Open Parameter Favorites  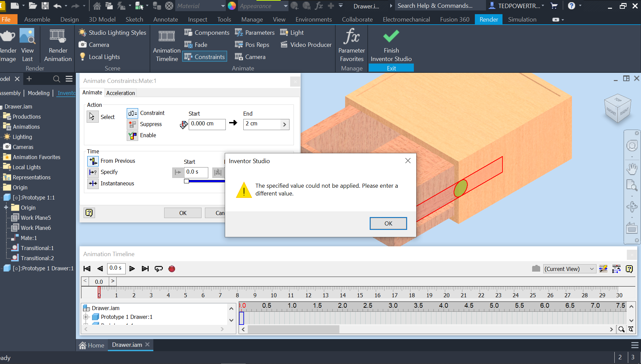[x=351, y=45]
